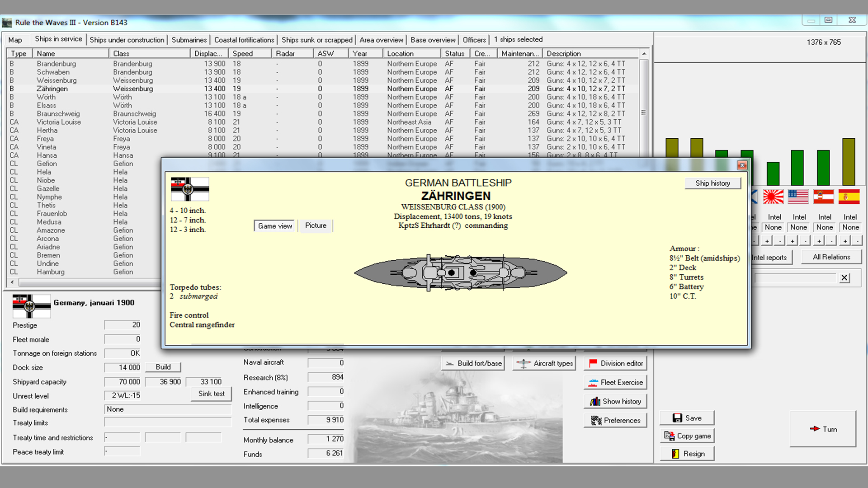
Task: Click the tension bar above the United States flag
Action: click(797, 168)
